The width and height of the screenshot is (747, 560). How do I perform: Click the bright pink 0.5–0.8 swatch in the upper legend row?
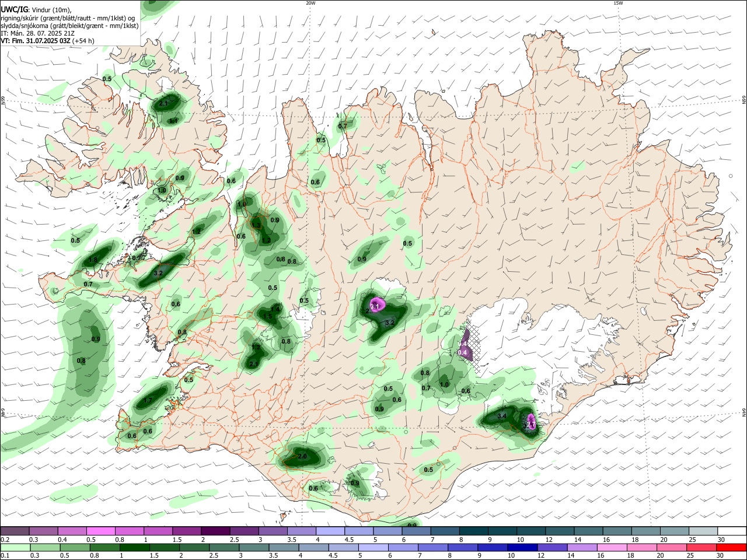click(x=100, y=531)
